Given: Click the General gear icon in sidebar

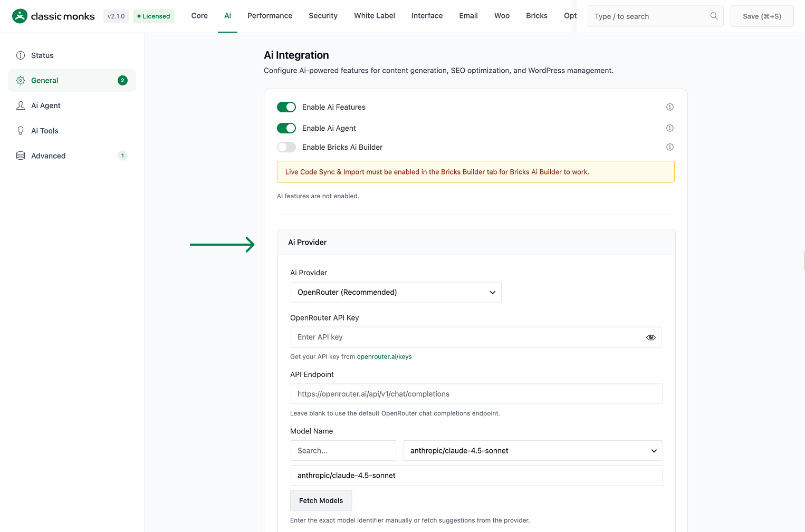Looking at the screenshot, I should [x=21, y=81].
